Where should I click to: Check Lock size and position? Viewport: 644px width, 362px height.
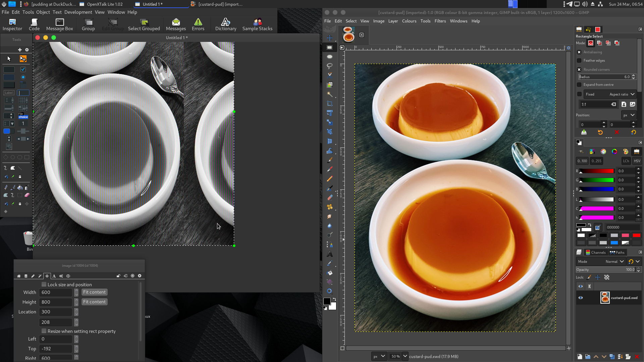(44, 284)
